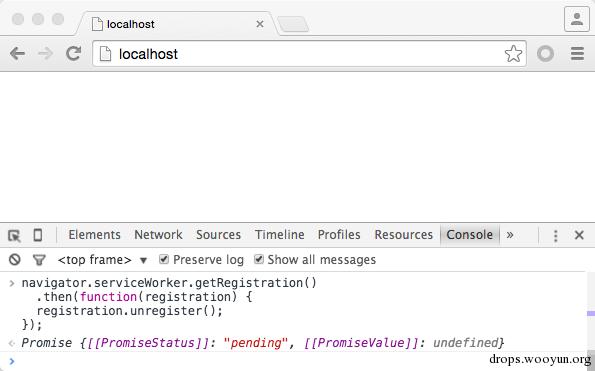
Task: Click the macOS minimize window button
Action: pyautogui.click(x=38, y=19)
